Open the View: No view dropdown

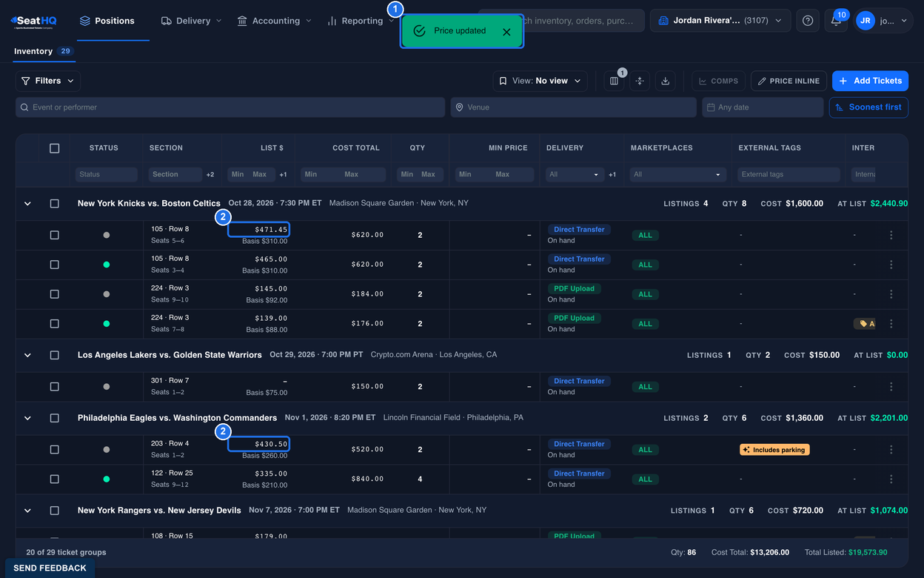[540, 81]
